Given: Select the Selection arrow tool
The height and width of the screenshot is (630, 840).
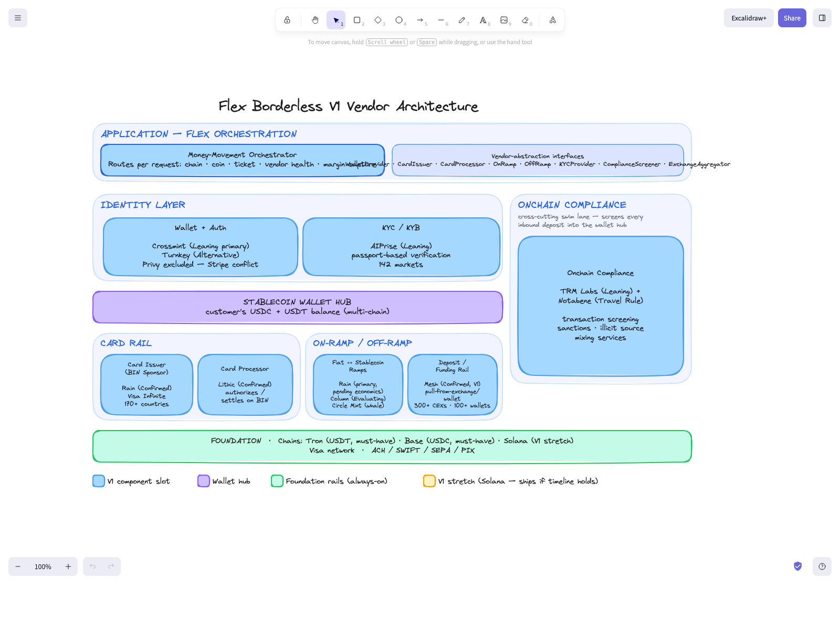Looking at the screenshot, I should (336, 20).
